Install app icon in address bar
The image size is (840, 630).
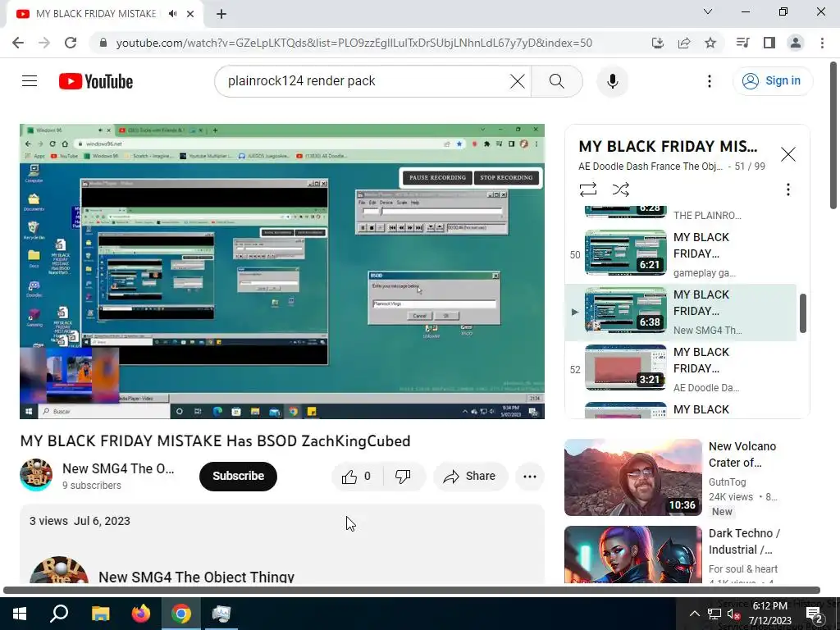[657, 43]
